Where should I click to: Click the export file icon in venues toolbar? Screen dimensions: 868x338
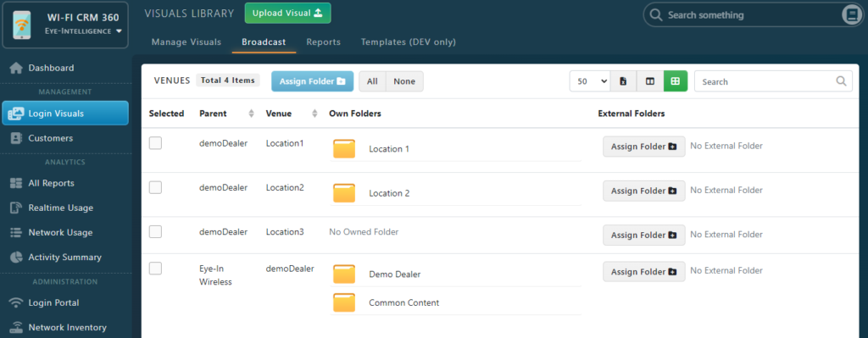pos(623,81)
